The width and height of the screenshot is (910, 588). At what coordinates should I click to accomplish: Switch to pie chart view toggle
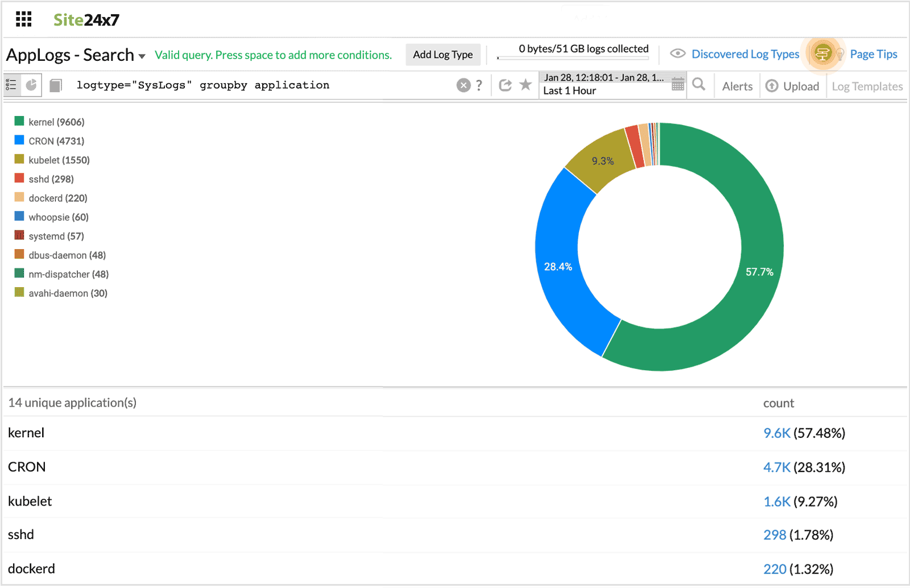click(x=31, y=85)
